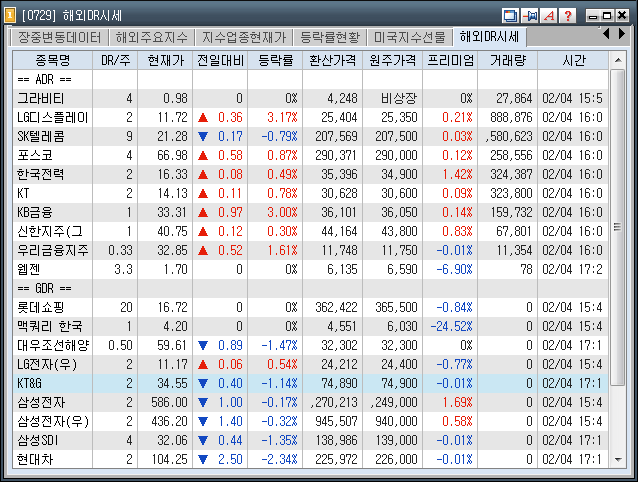Screen dimensions: 638x482
Task: Open the 등락률현황 tab
Action: pos(330,37)
